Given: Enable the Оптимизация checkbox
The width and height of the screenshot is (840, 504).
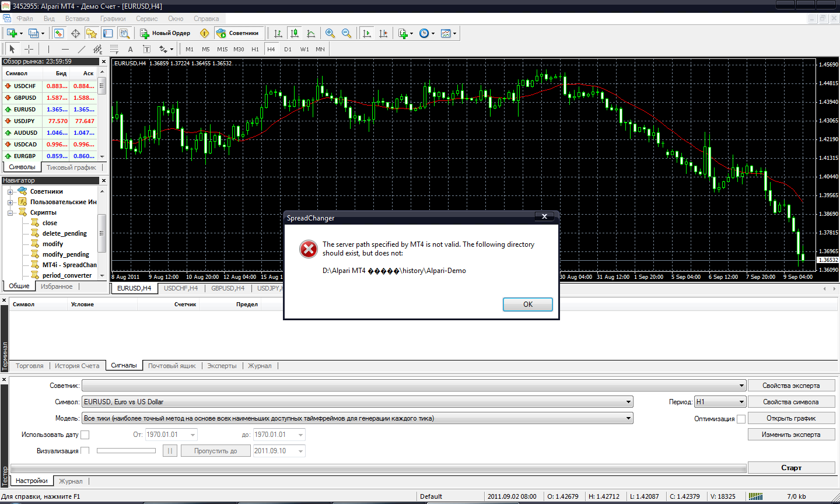Looking at the screenshot, I should pyautogui.click(x=741, y=419).
